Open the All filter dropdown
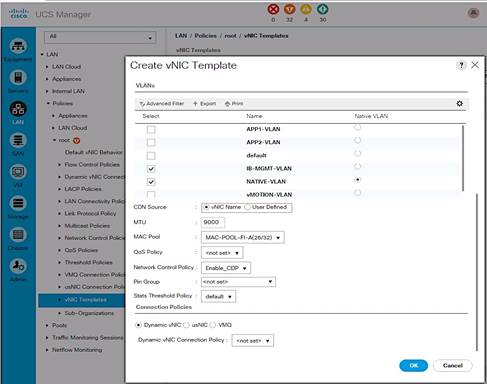The width and height of the screenshot is (487, 384). (x=100, y=37)
